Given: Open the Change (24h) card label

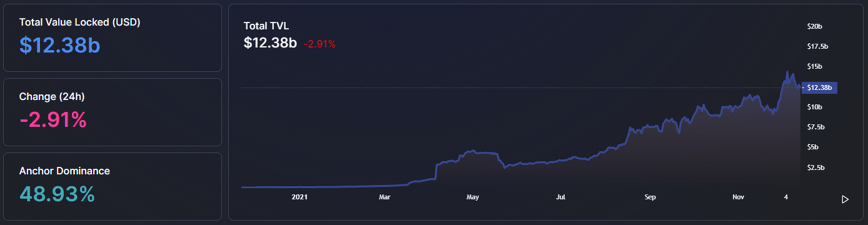Looking at the screenshot, I should point(52,96).
